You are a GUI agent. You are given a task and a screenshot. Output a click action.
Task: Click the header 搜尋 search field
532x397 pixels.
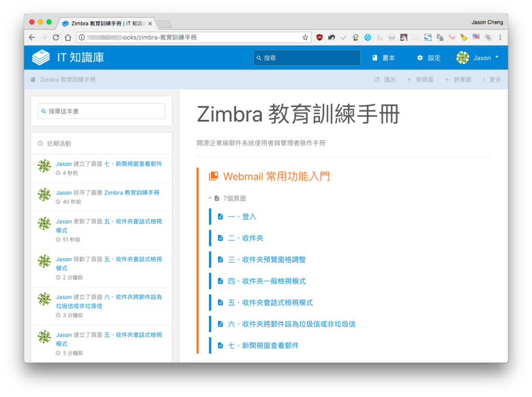(307, 58)
